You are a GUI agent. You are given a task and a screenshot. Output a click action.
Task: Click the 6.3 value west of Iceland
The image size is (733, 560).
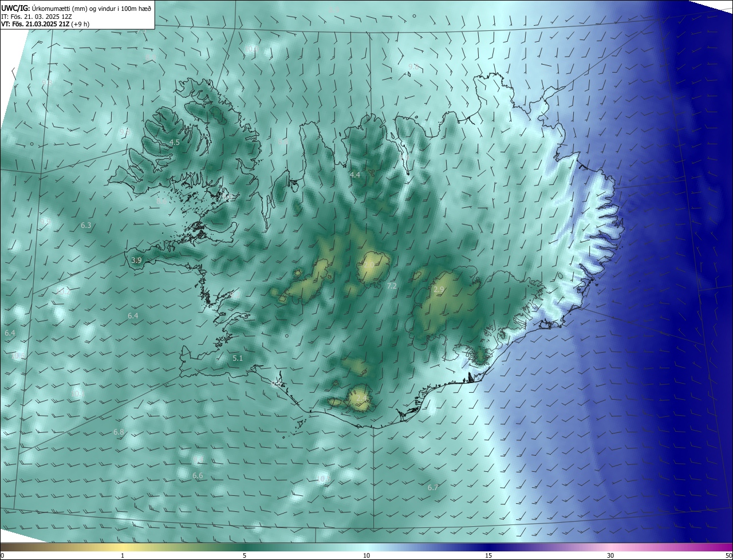pyautogui.click(x=86, y=226)
